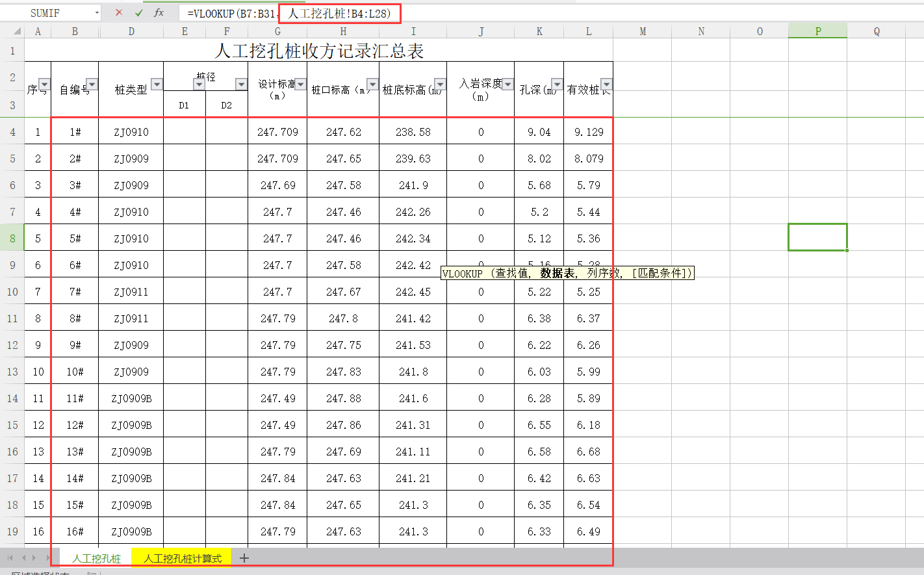Image resolution: width=924 pixels, height=575 pixels.
Task: Jump to the first sheet tab arrow
Action: tap(10, 558)
